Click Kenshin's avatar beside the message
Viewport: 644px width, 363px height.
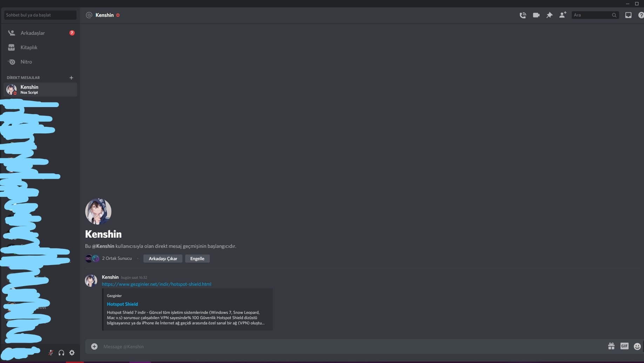91,280
